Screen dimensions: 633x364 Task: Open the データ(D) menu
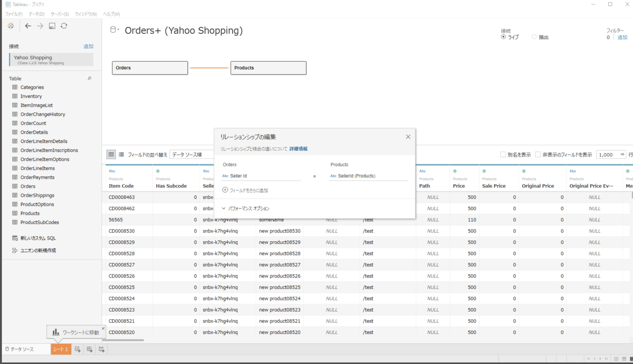(x=36, y=14)
